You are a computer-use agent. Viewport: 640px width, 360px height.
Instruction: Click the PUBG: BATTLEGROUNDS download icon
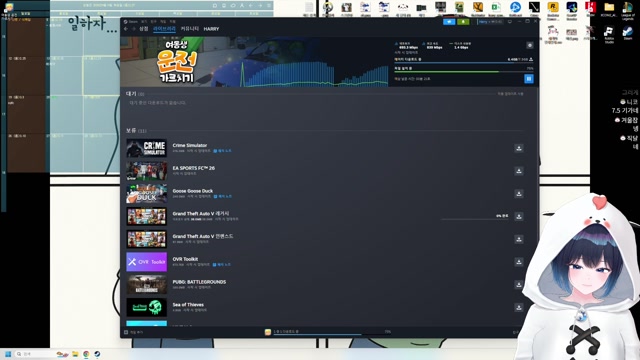pyautogui.click(x=519, y=284)
